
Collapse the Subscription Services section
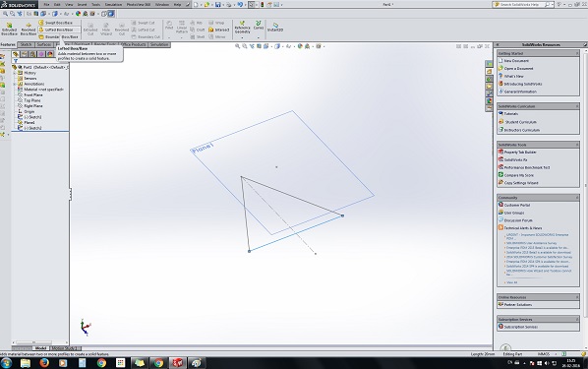pos(577,319)
